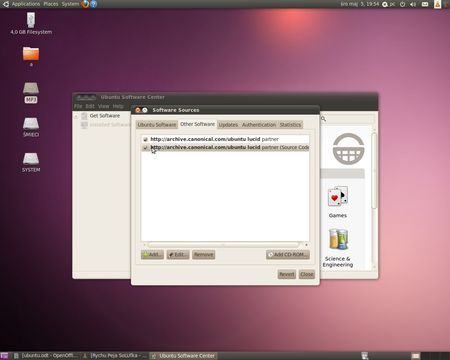Open the volume control in top panel
450x360 pixels.
413,4
